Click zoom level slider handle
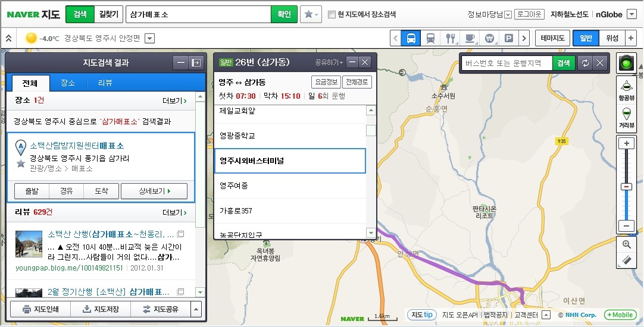The width and height of the screenshot is (644, 327). [x=626, y=187]
